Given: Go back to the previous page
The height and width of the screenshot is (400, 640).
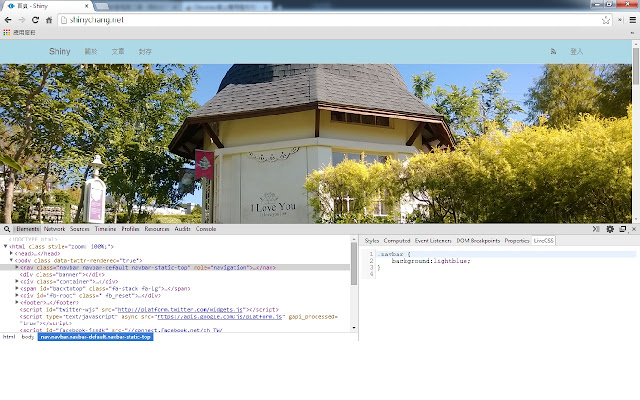Looking at the screenshot, I should (8, 20).
